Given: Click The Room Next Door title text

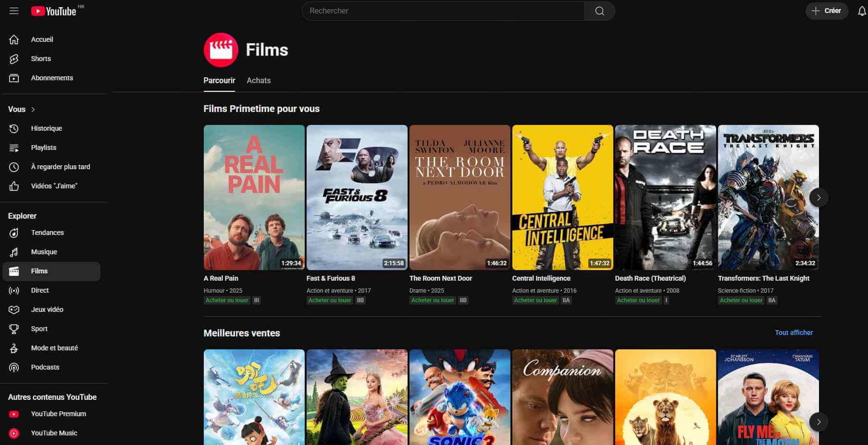Looking at the screenshot, I should coord(441,278).
